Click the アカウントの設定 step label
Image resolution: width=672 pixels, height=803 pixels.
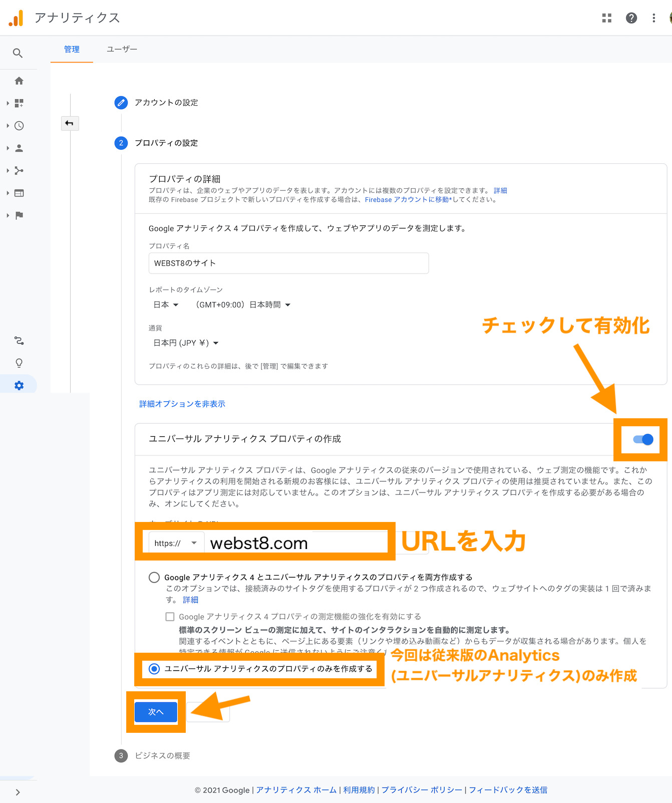pyautogui.click(x=166, y=103)
